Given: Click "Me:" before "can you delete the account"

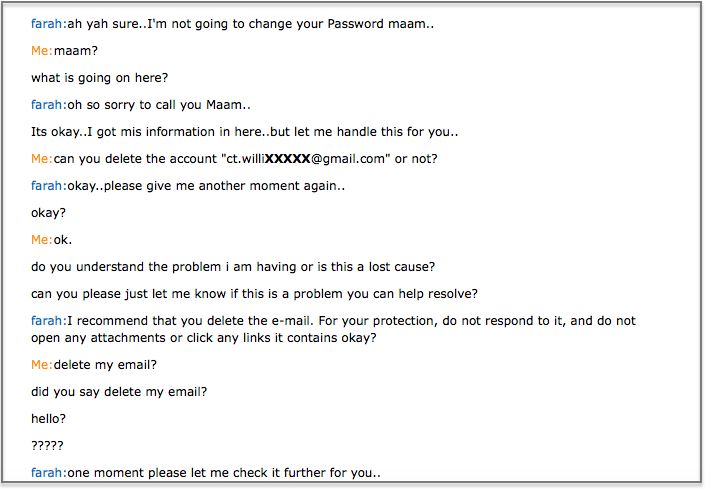Looking at the screenshot, I should [x=42, y=159].
